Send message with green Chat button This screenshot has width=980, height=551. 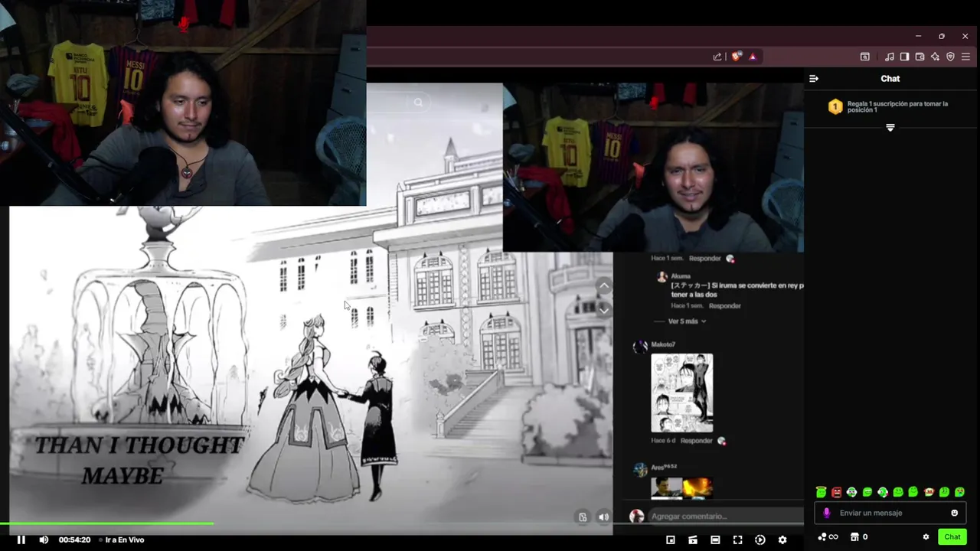click(x=952, y=537)
